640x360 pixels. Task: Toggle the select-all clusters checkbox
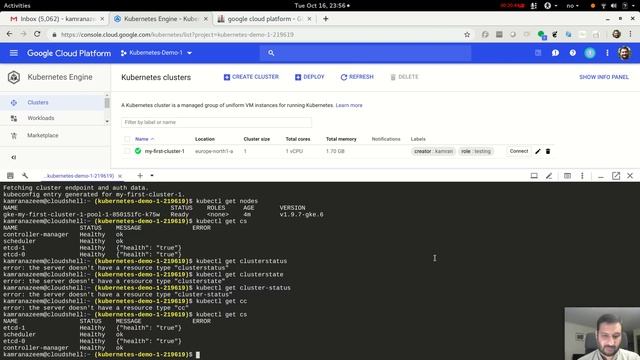pyautogui.click(x=127, y=139)
